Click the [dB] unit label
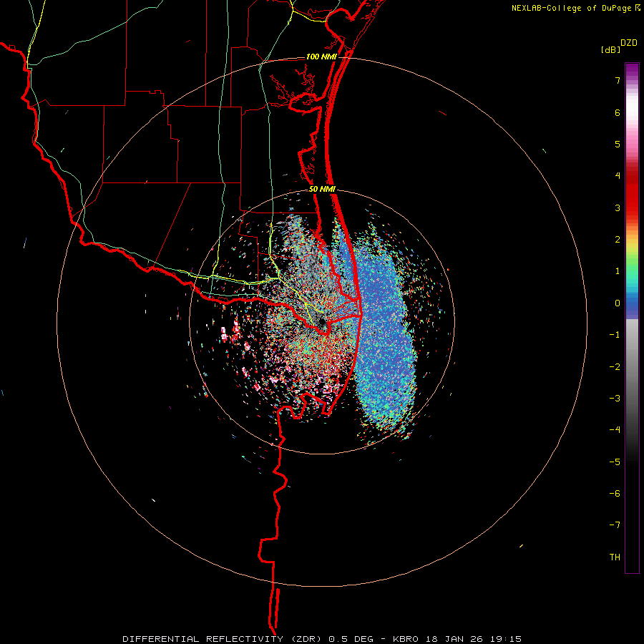Image resolution: width=644 pixels, height=644 pixels. point(611,50)
